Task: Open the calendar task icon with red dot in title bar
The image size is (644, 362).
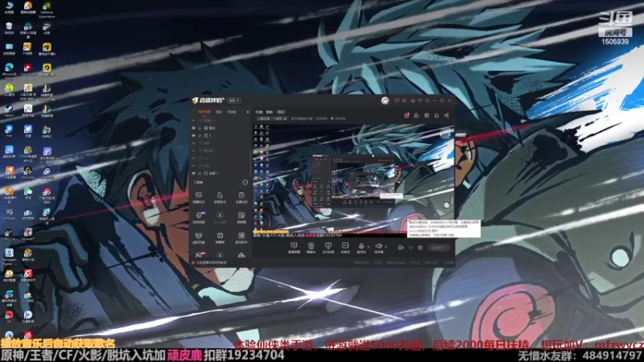Action: pyautogui.click(x=397, y=101)
